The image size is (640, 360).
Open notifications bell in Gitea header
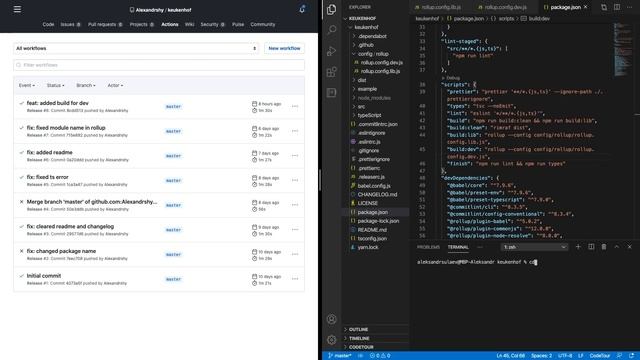click(302, 9)
